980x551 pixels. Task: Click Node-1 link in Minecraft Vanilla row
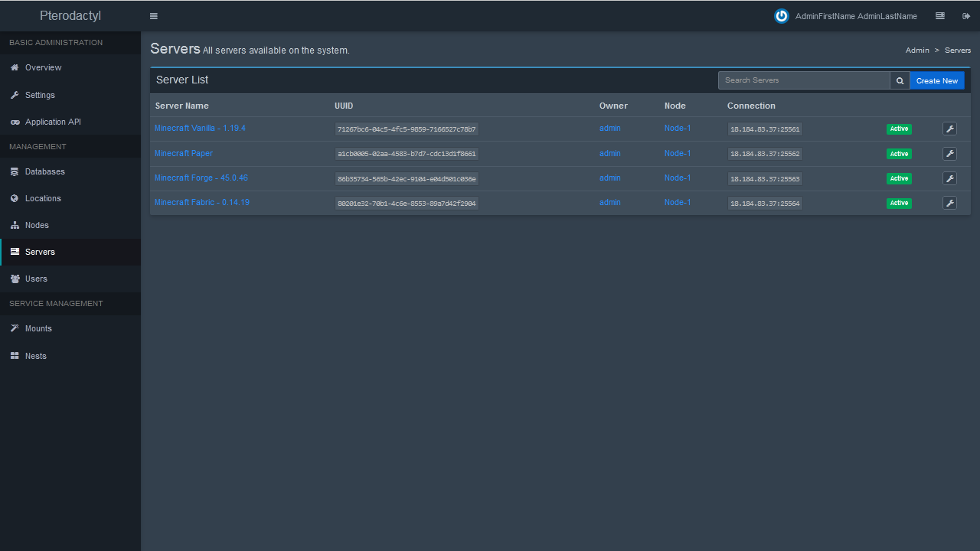678,129
